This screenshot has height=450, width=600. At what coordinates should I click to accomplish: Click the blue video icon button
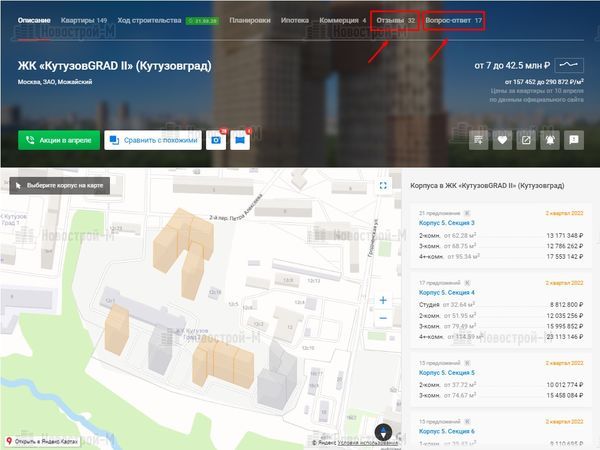point(240,141)
